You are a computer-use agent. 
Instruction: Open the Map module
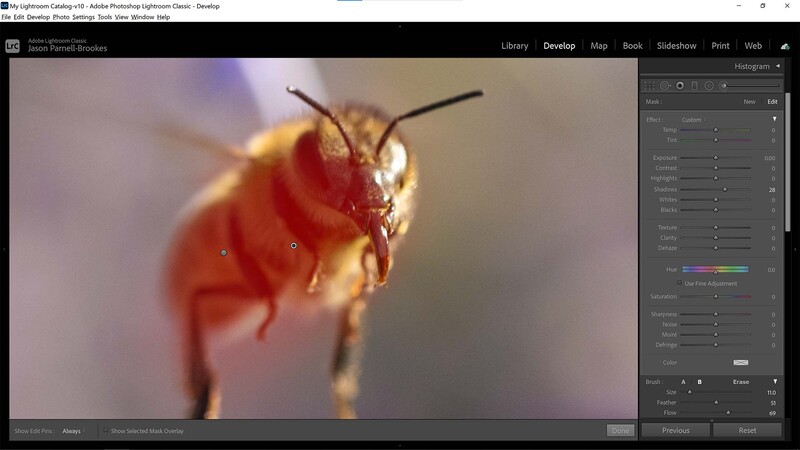coord(598,45)
